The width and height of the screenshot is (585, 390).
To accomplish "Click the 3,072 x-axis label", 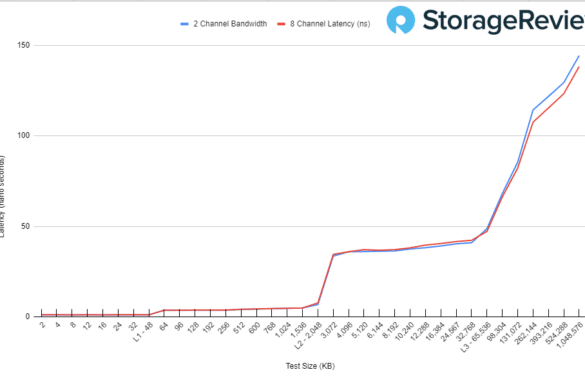I will (x=329, y=330).
